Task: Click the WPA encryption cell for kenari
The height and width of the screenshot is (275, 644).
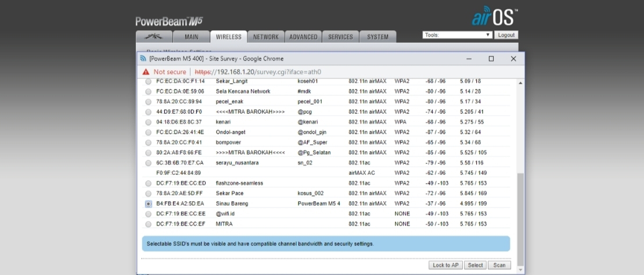Action: (400, 122)
